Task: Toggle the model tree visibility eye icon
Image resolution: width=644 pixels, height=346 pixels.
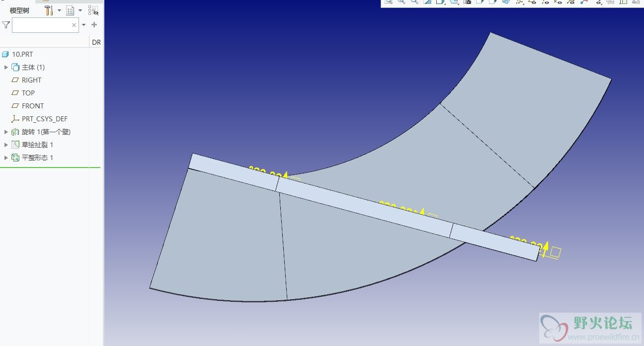Action: pyautogui.click(x=93, y=10)
